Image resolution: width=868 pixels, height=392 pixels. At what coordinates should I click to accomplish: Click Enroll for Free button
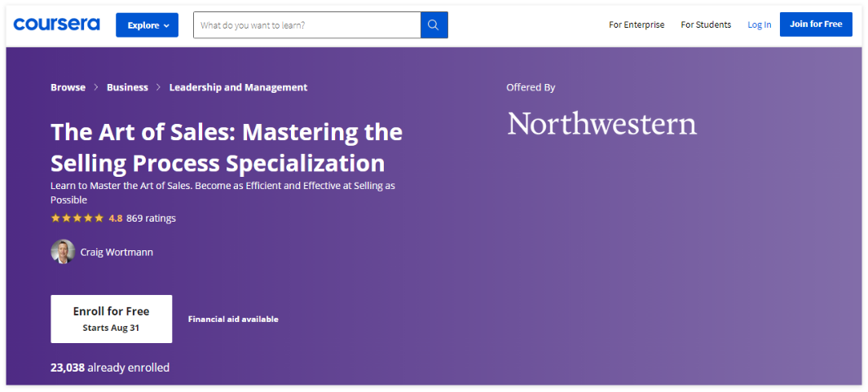click(x=112, y=319)
